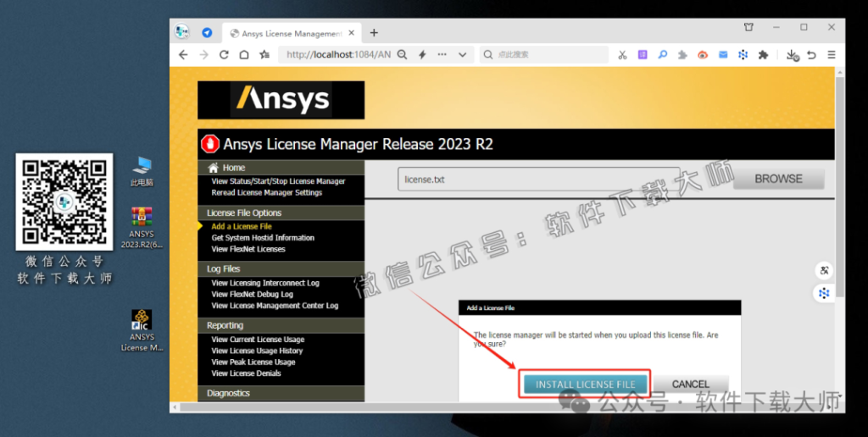This screenshot has width=868, height=437.
Task: Click the browser forward arrow
Action: click(203, 55)
